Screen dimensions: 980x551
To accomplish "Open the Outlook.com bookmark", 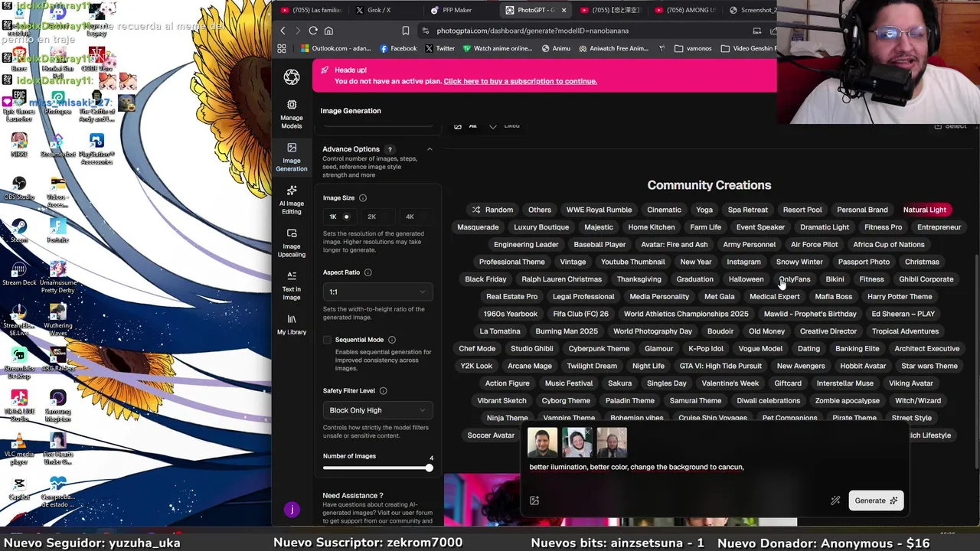I will click(x=335, y=48).
